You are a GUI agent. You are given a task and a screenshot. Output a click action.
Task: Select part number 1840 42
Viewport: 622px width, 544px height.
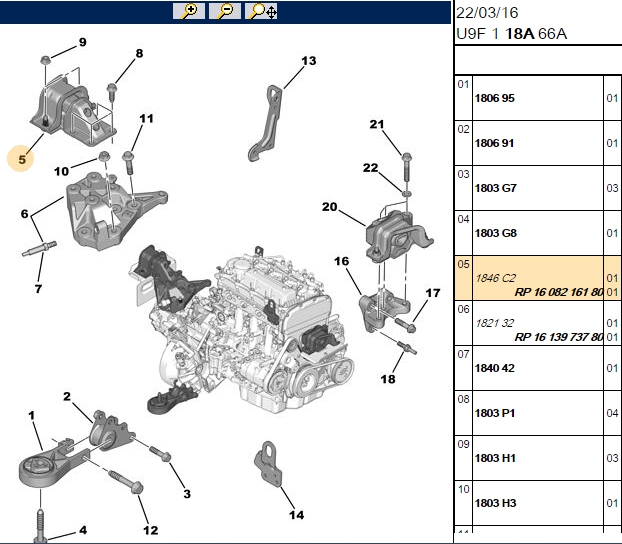(x=495, y=368)
